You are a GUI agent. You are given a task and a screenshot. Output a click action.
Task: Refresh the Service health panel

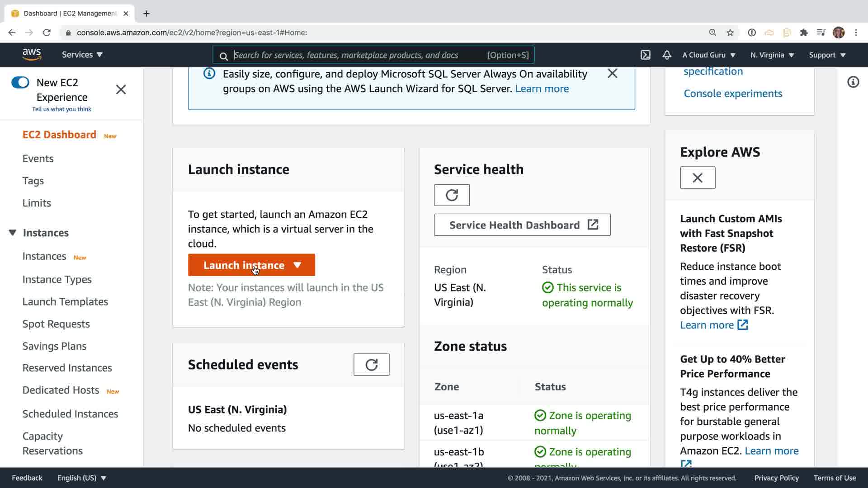tap(452, 195)
